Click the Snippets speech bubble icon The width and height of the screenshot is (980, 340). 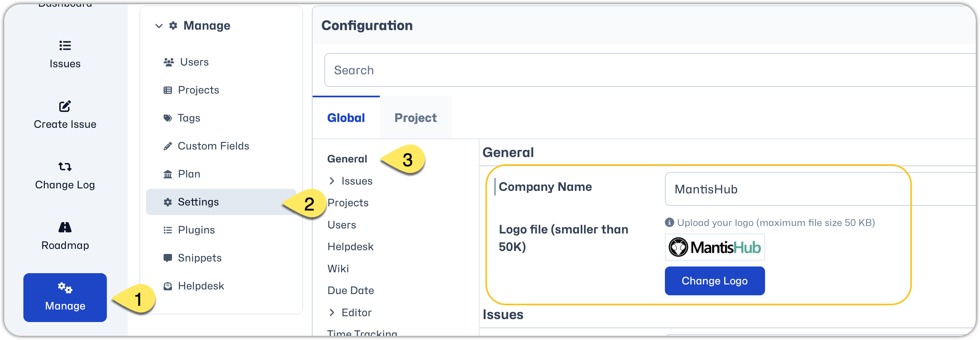[168, 258]
